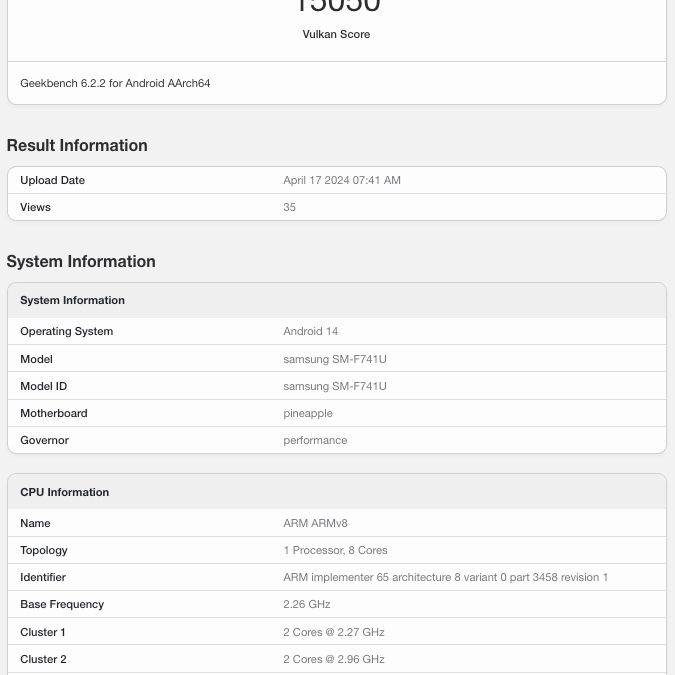Click the Result Information heading
Viewport: 675px width, 675px height.
(77, 145)
